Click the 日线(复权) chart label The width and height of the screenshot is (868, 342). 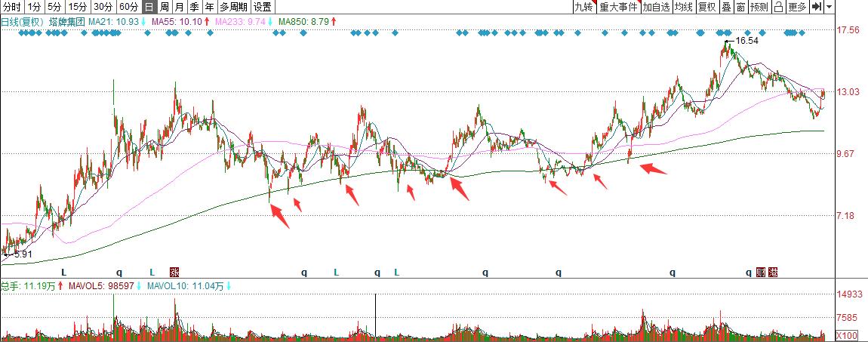(22, 22)
